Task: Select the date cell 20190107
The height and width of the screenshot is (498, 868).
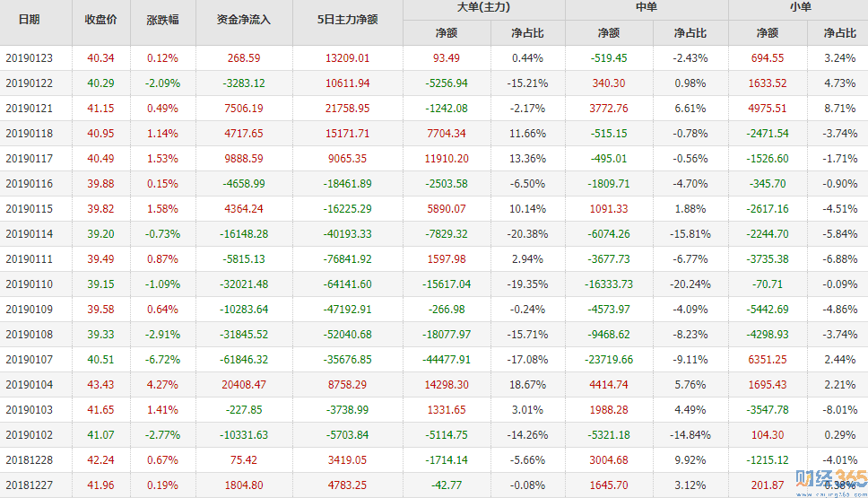Action: (x=30, y=360)
